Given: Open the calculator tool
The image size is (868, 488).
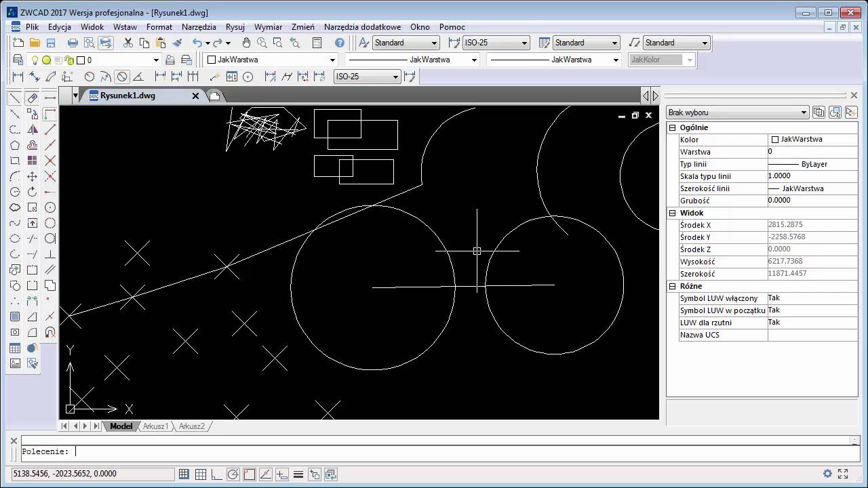Looking at the screenshot, I should tap(317, 43).
